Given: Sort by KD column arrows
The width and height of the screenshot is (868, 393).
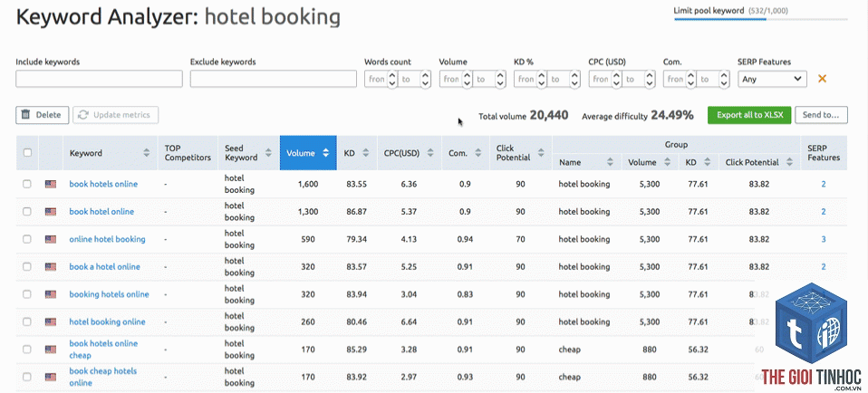Looking at the screenshot, I should tap(366, 153).
